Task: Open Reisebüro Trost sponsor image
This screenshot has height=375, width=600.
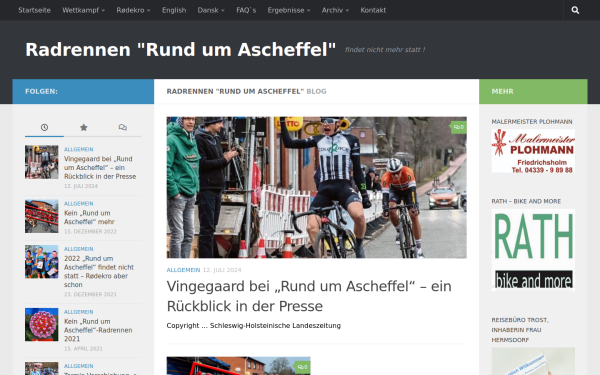Action: click(533, 361)
